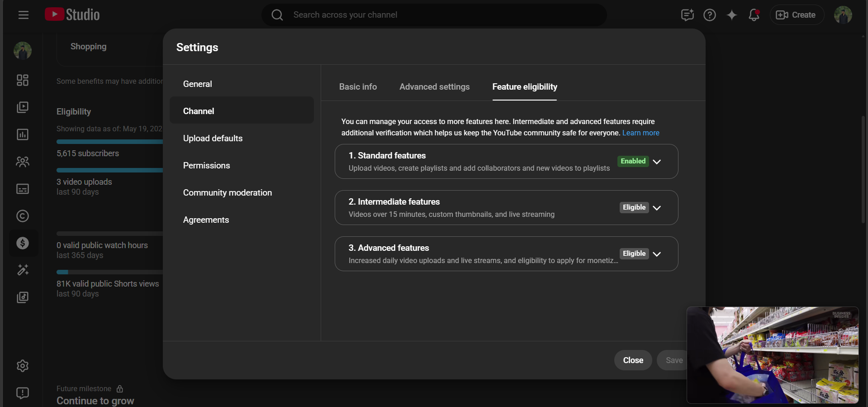Click the miniplayer video thumbnail
Screen dimensions: 868x407
(x=773, y=355)
